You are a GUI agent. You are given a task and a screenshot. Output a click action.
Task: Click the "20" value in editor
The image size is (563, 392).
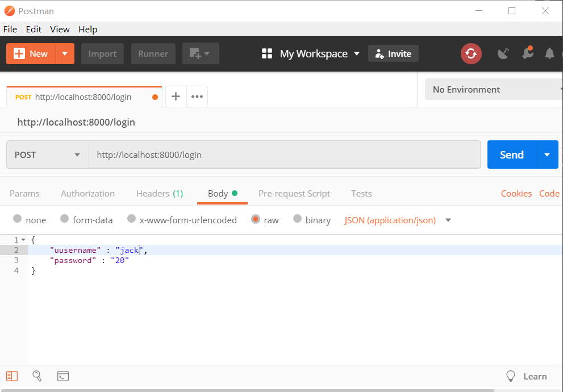point(120,261)
